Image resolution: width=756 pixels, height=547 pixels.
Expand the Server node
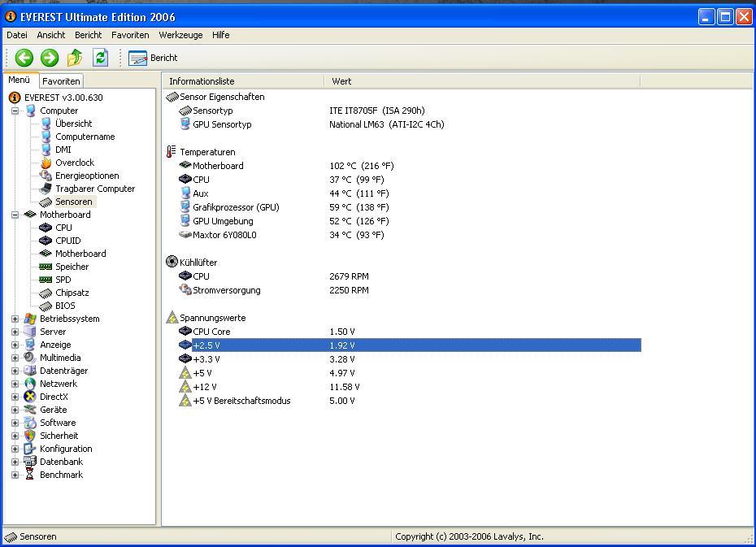pyautogui.click(x=15, y=332)
